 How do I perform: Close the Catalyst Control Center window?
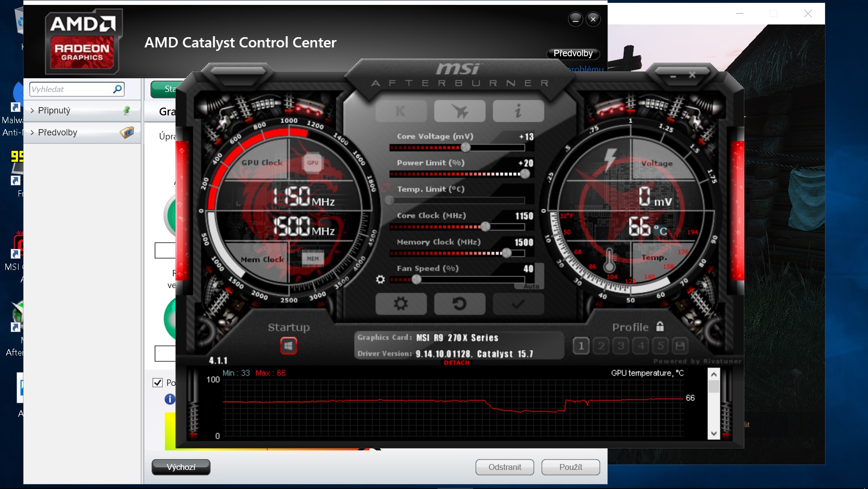click(593, 19)
